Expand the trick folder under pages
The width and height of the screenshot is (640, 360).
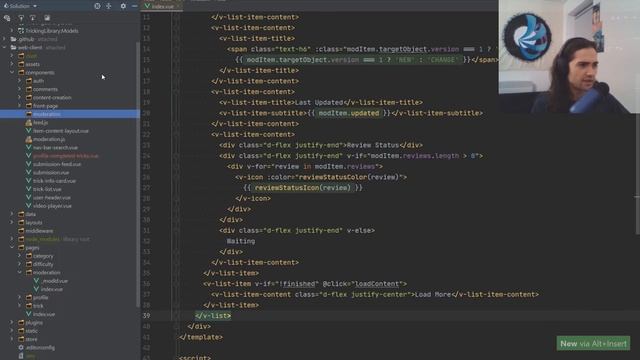click(x=19, y=306)
